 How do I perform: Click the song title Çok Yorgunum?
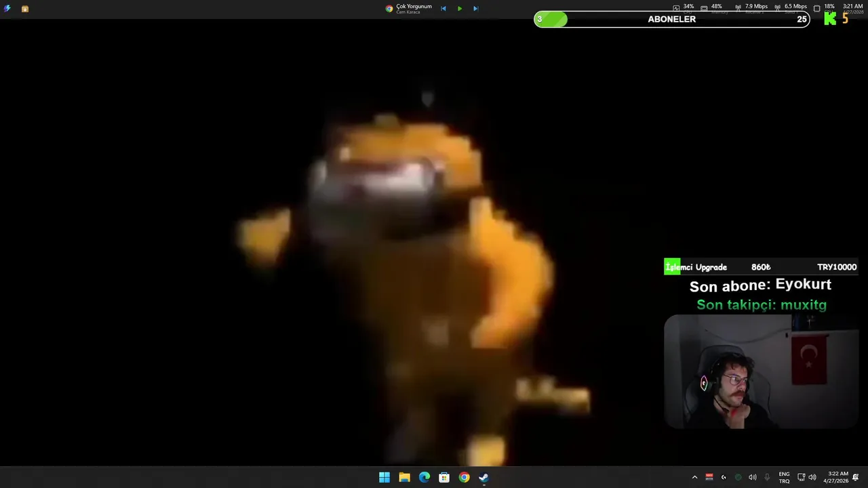[414, 6]
